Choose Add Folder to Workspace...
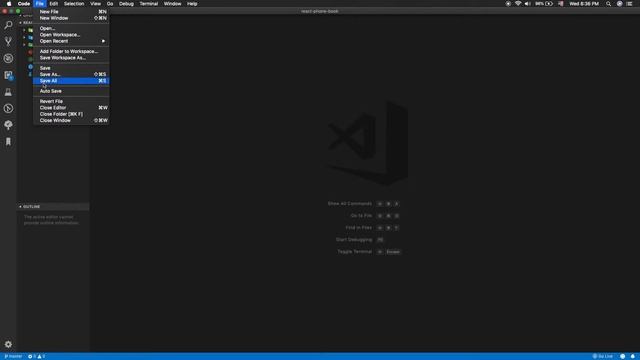This screenshot has height=360, width=640. 71,51
